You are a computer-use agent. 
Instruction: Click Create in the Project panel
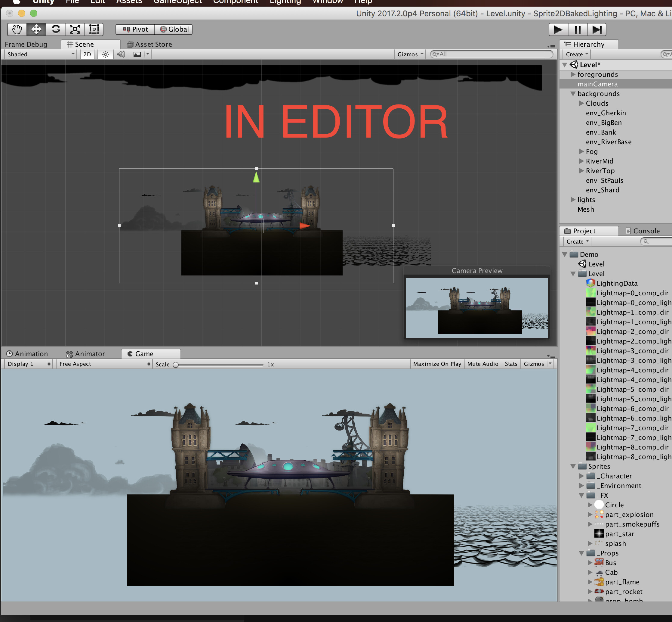tap(576, 241)
